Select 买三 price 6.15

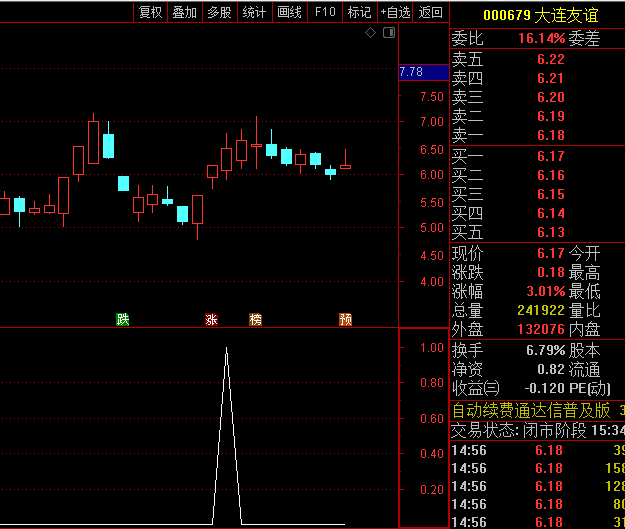click(551, 194)
